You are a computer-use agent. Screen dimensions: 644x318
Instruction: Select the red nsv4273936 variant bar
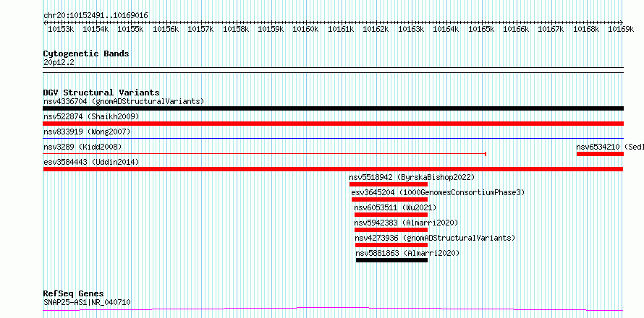tap(391, 245)
